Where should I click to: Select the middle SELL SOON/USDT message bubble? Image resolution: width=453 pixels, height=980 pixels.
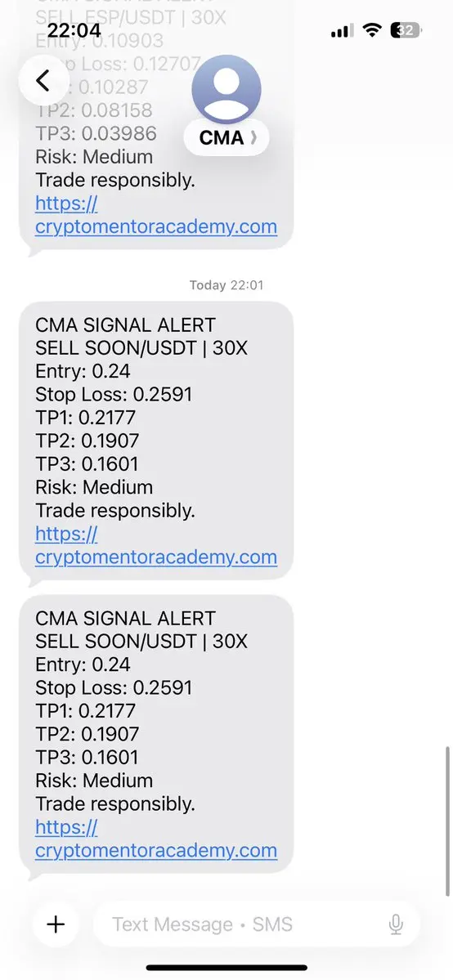[x=156, y=441]
